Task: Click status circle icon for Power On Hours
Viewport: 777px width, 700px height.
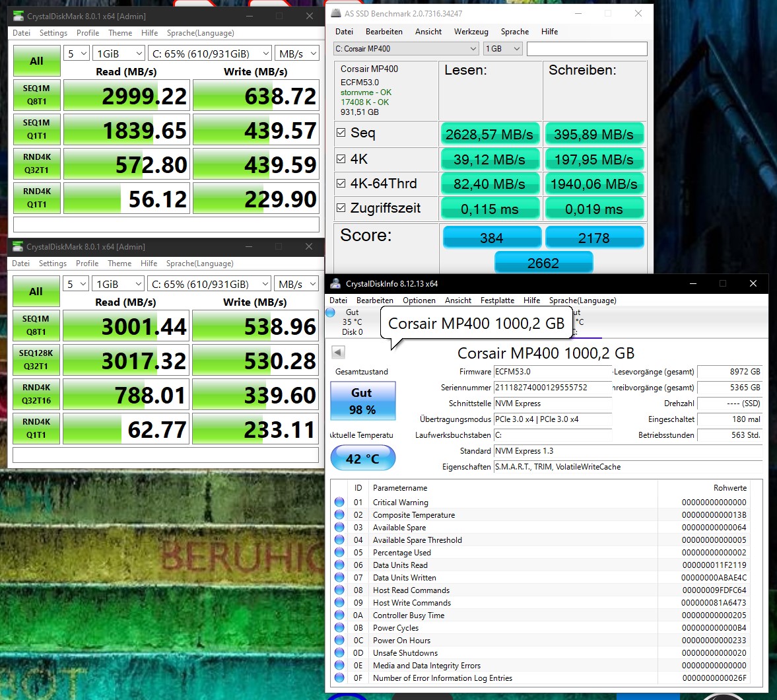Action: click(x=339, y=640)
